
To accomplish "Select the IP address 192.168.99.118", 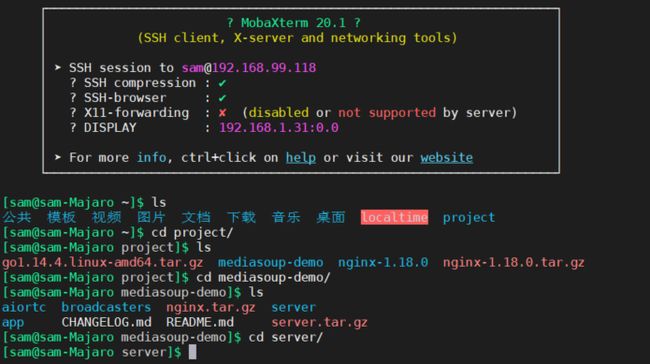I will (264, 68).
